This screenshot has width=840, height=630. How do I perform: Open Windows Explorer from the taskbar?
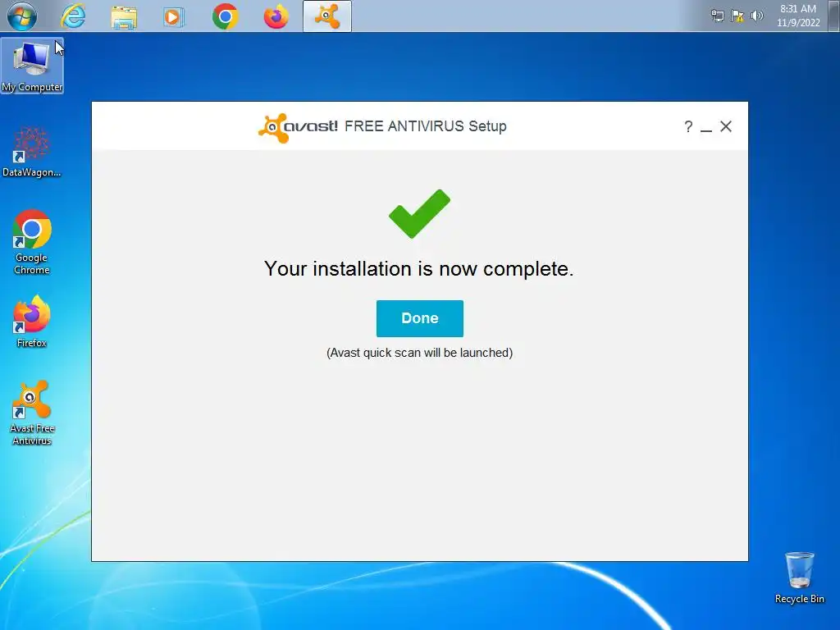tap(124, 16)
